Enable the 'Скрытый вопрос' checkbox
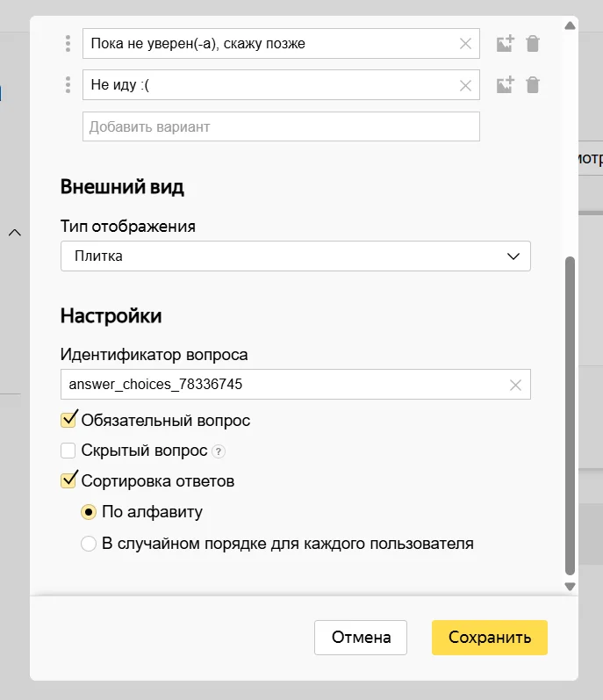Image resolution: width=603 pixels, height=700 pixels. click(68, 451)
